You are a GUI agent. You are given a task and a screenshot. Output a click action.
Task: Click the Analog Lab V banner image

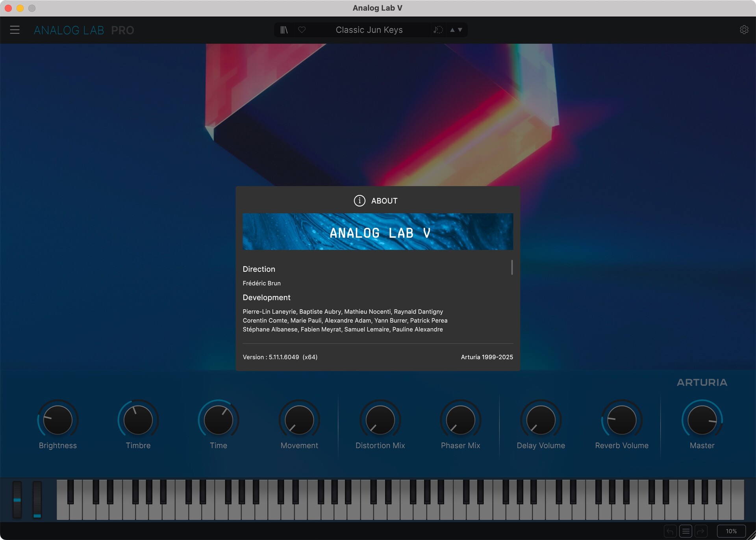378,232
